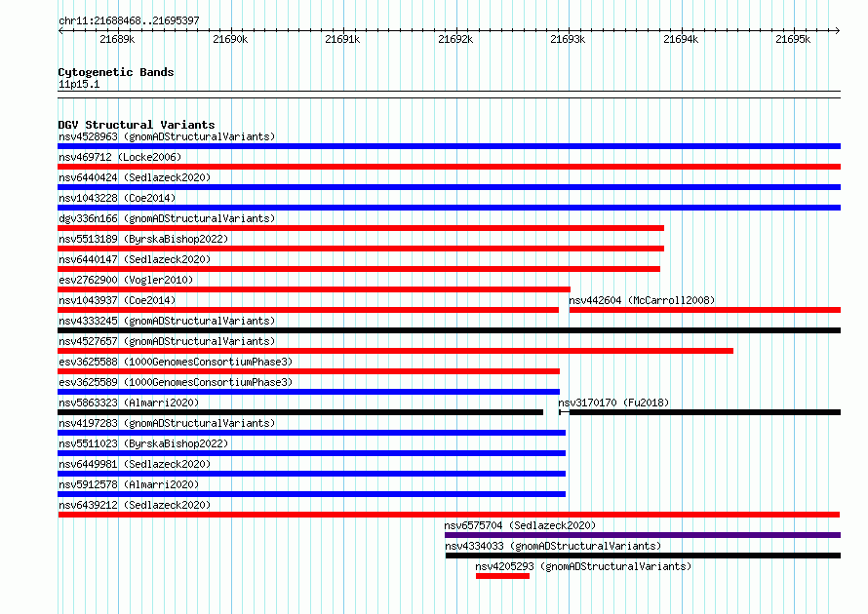Select the red bar under nsv5513189
The height and width of the screenshot is (614, 868).
(x=361, y=249)
